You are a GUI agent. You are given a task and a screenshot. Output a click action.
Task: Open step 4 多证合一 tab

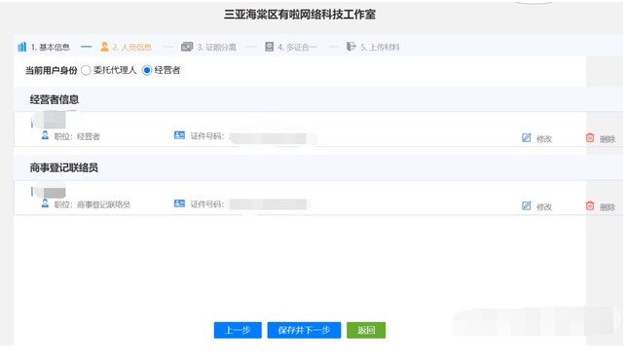(291, 48)
